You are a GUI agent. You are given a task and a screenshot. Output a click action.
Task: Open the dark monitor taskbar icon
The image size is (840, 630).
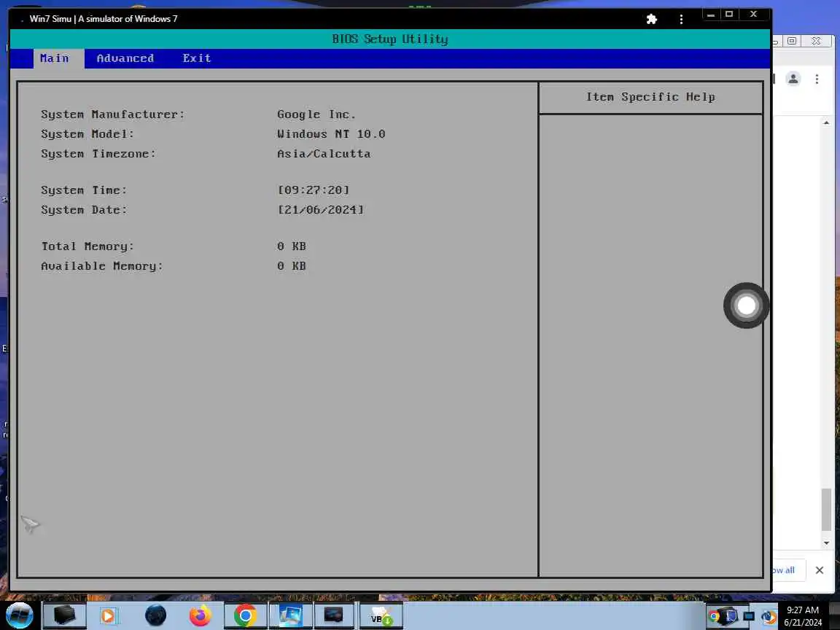333,615
